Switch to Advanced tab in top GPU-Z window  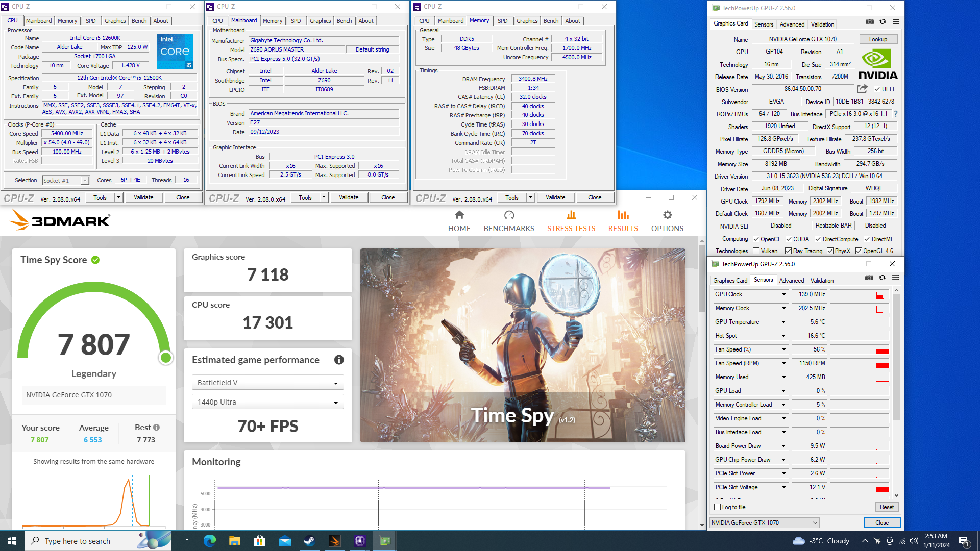point(792,24)
